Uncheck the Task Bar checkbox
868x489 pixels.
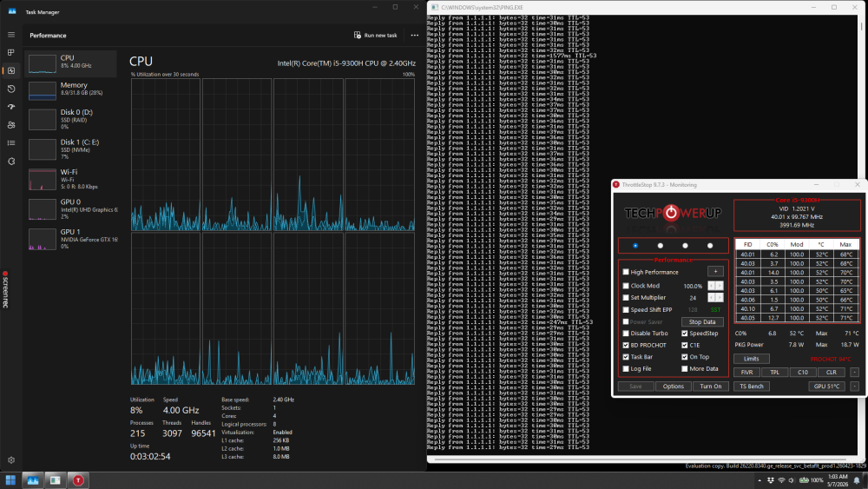point(626,357)
